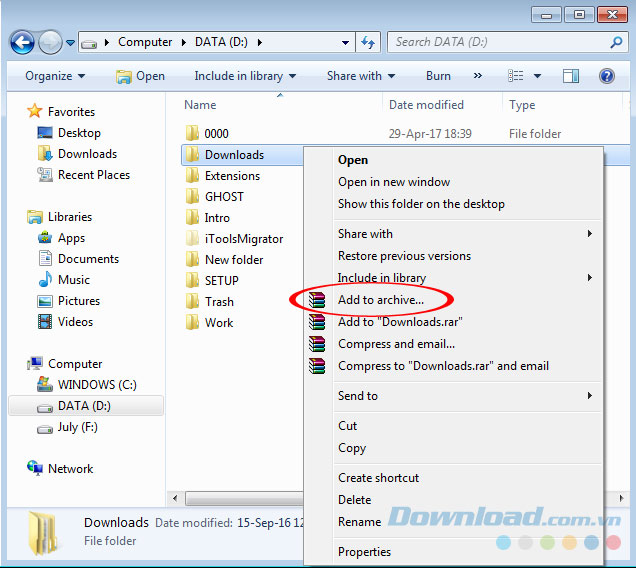Select the iToolsMigrator folder
Viewport: 636px width, 568px height.
[234, 239]
